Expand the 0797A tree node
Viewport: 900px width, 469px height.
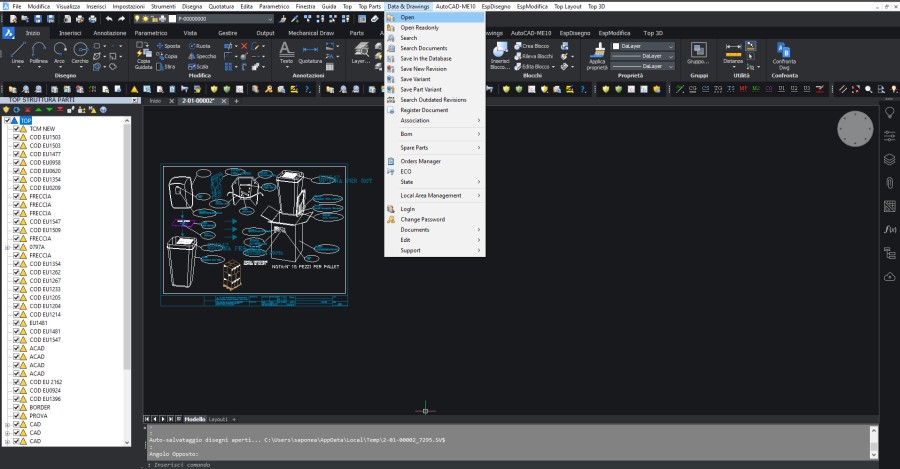pyautogui.click(x=7, y=247)
